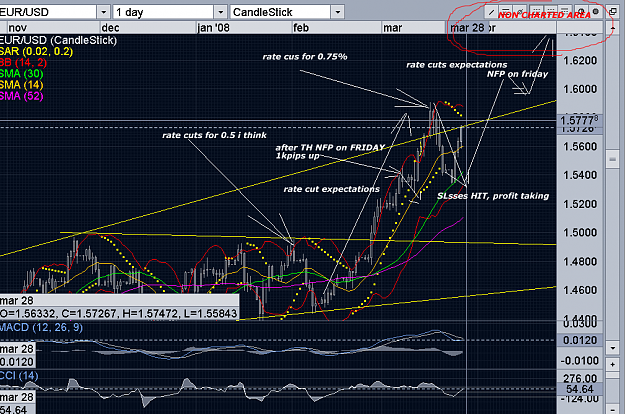Select the 'CCI (14)' indicator label

tap(19, 376)
